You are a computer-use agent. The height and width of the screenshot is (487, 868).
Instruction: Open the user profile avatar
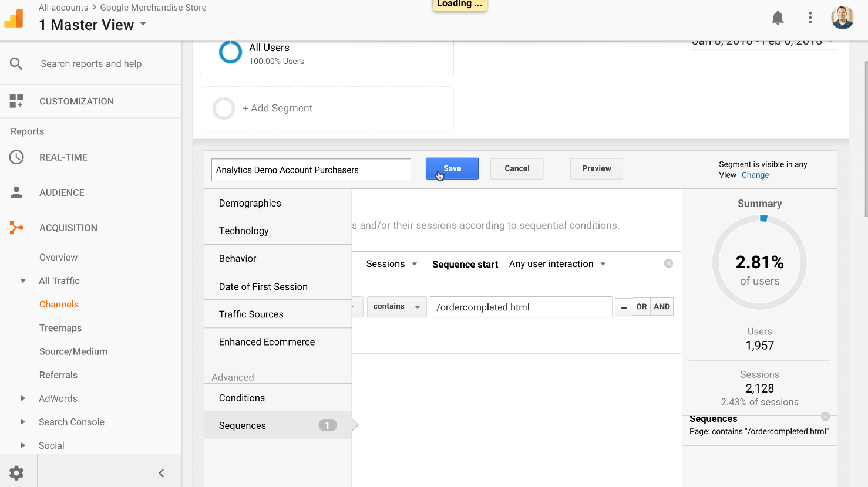click(x=842, y=18)
